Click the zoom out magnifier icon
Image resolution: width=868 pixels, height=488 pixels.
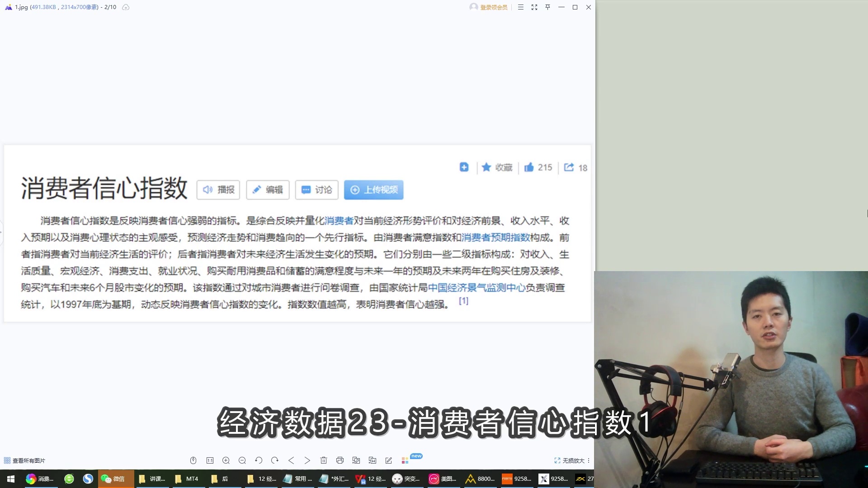(242, 460)
